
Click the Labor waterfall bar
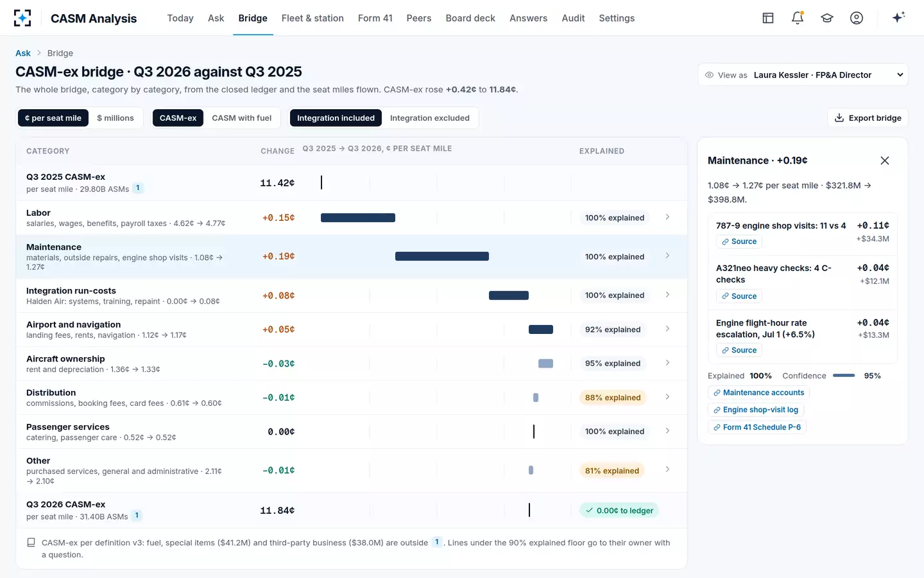coord(358,218)
